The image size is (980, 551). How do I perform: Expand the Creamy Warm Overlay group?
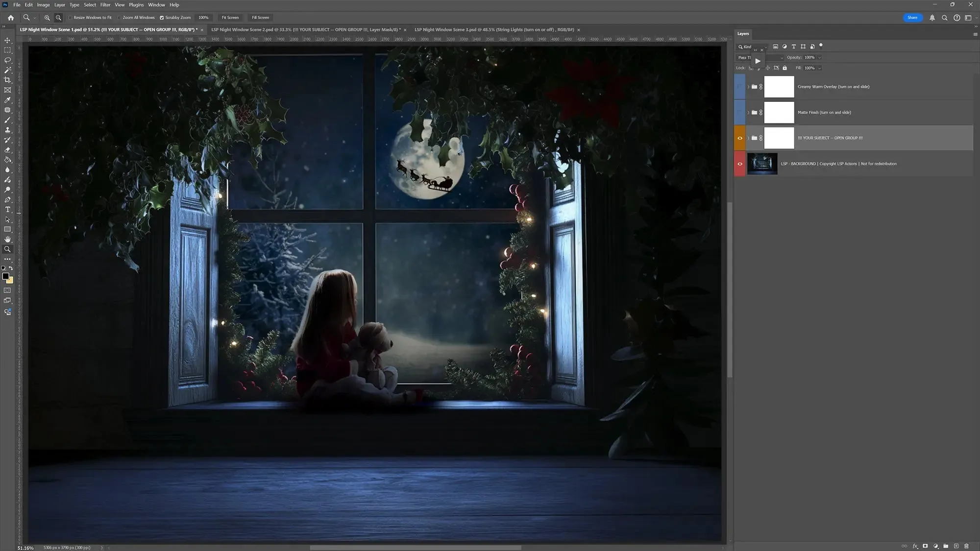point(748,87)
